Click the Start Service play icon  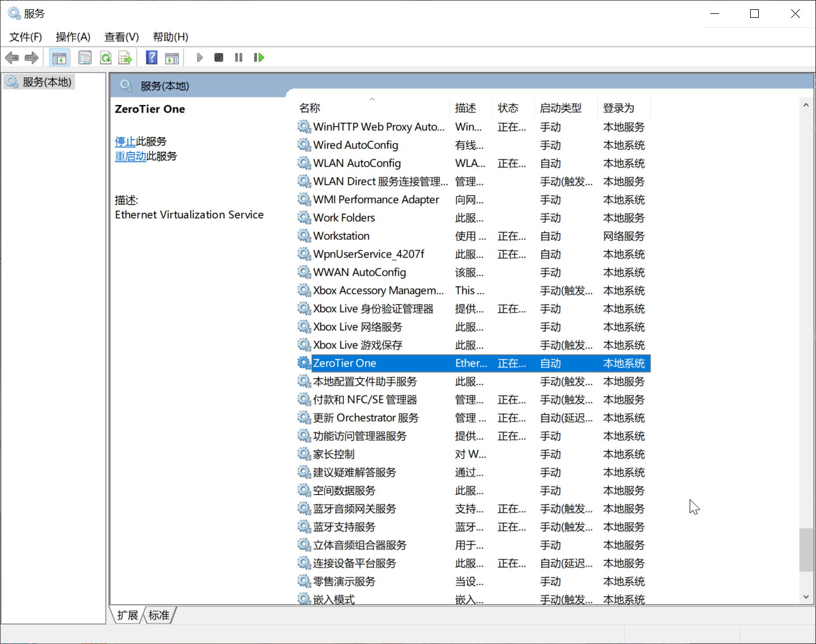(200, 58)
